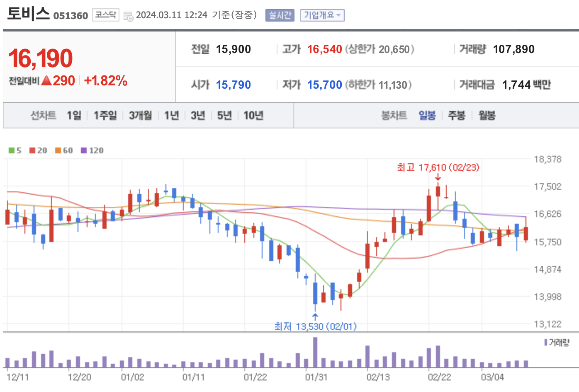
Task: Click the 고가 value 16,540
Action: point(325,49)
